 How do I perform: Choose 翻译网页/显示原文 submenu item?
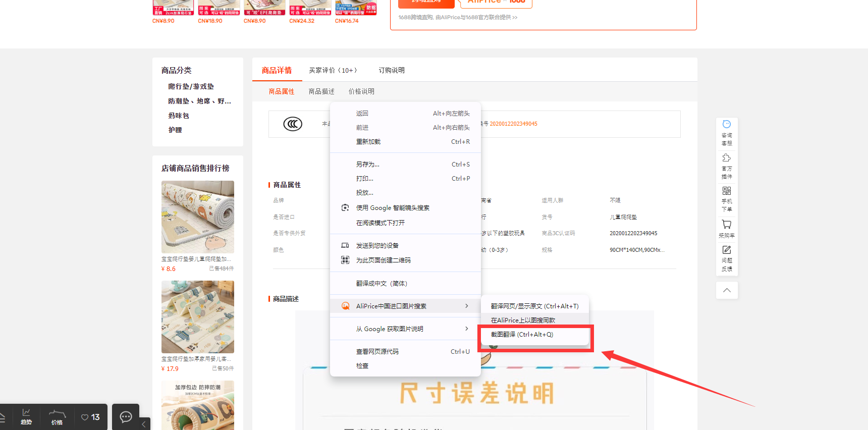535,306
